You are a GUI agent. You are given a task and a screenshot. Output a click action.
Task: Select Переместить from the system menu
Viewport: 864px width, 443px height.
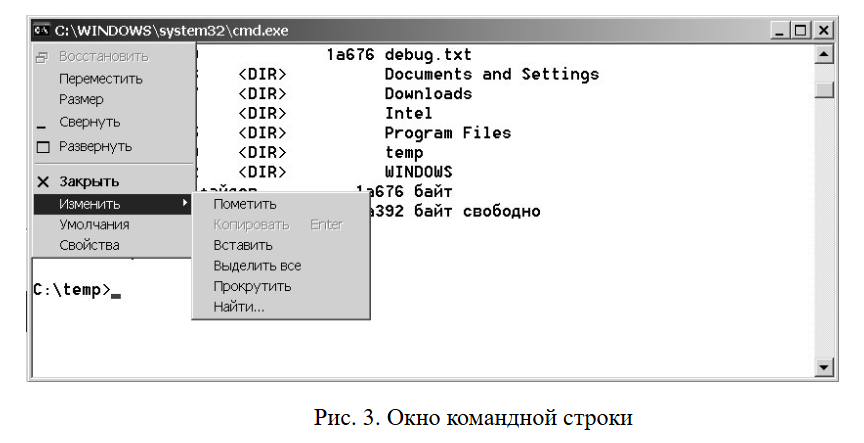(x=100, y=78)
